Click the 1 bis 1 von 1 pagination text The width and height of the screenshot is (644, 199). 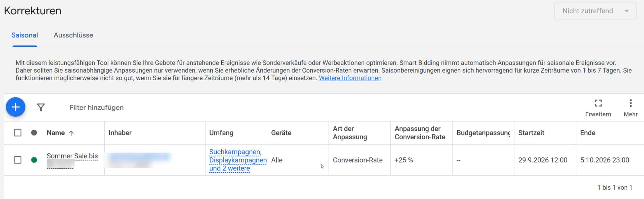[615, 188]
